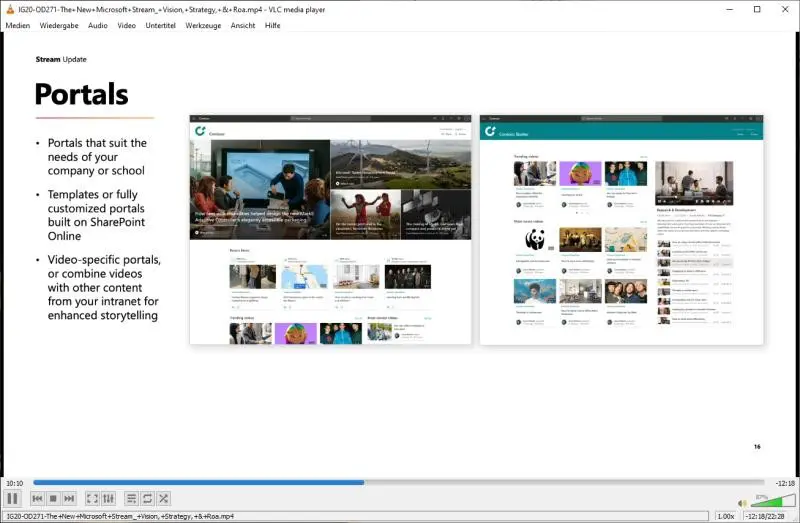
Task: Adjust the green volume slider
Action: coord(768,502)
